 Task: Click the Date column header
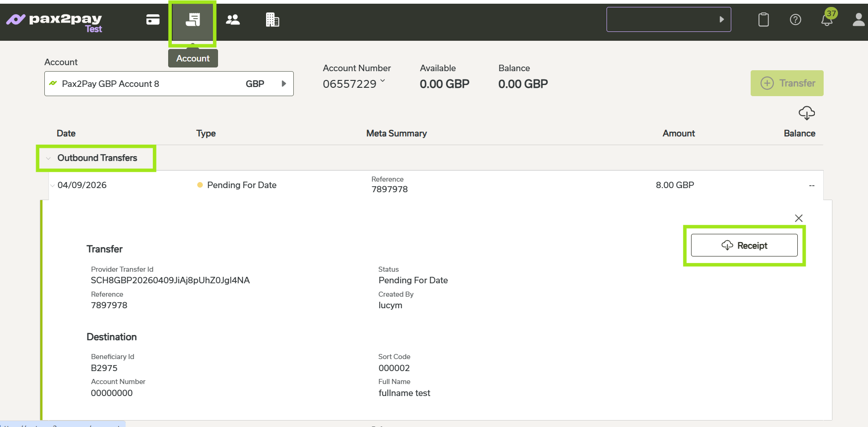66,133
